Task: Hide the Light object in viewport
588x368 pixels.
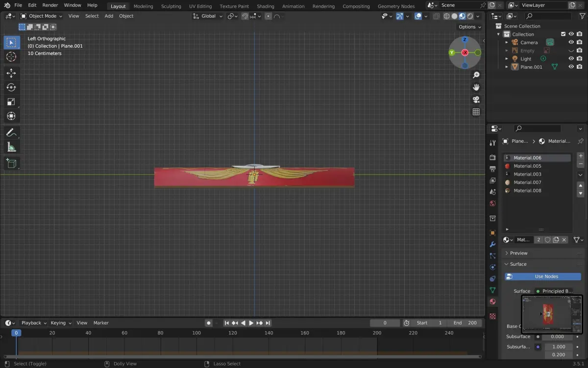Action: tap(571, 59)
